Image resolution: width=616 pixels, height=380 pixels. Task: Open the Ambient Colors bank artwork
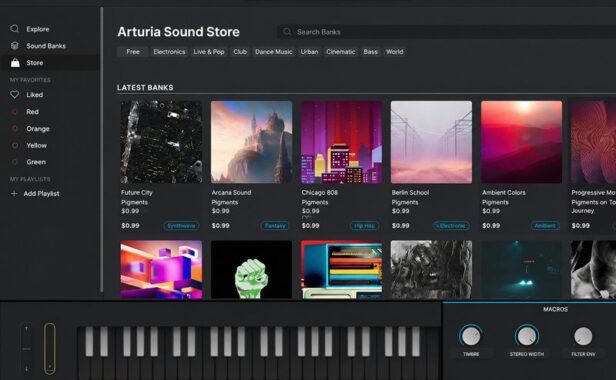[x=521, y=142]
